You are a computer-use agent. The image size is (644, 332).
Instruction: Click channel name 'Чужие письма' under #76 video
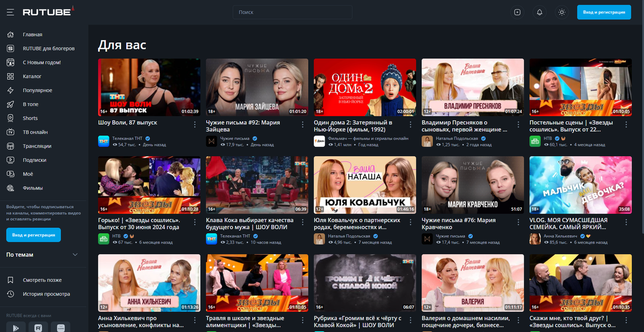(450, 236)
